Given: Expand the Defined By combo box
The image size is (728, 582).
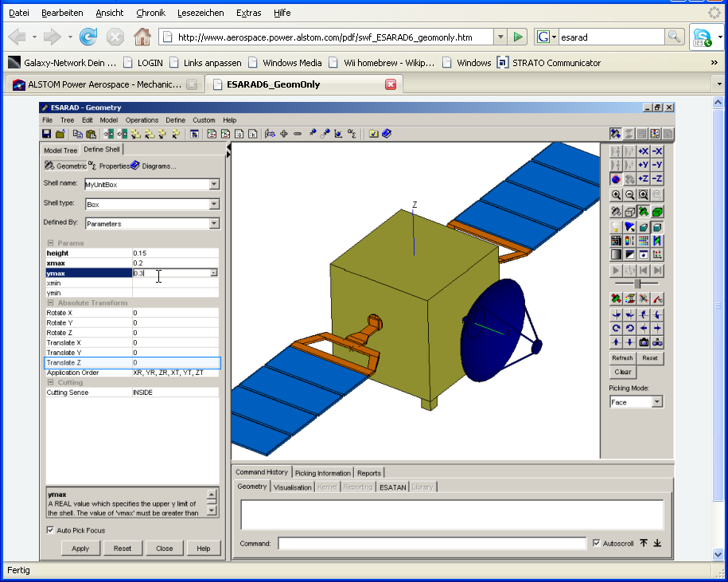Looking at the screenshot, I should pos(214,224).
